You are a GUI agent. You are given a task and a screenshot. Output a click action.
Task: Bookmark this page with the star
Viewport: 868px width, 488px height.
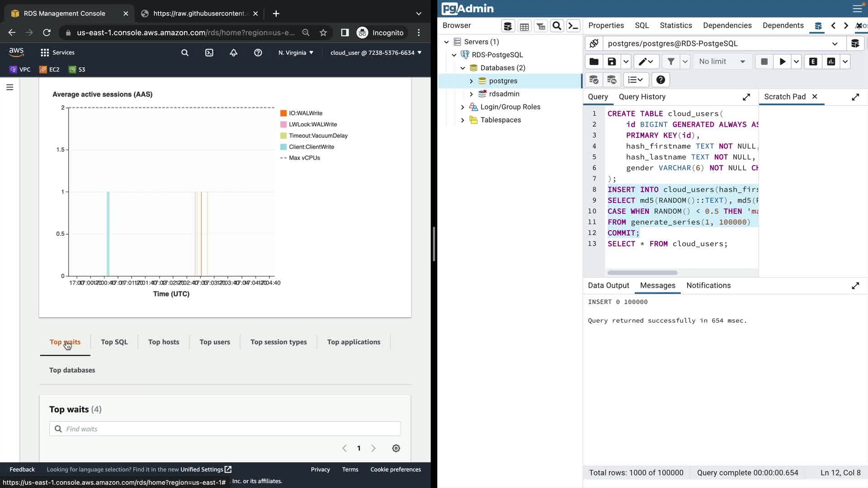pos(323,33)
